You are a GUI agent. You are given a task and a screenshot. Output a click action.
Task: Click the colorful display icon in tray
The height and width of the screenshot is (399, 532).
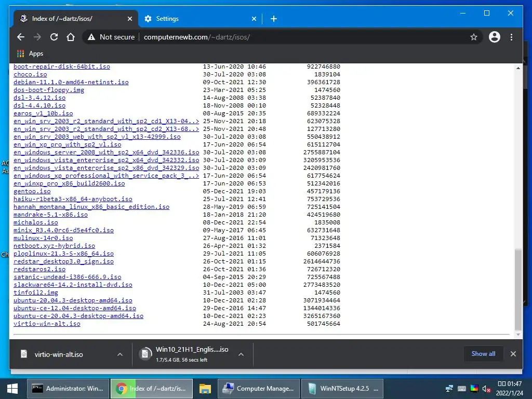click(474, 389)
